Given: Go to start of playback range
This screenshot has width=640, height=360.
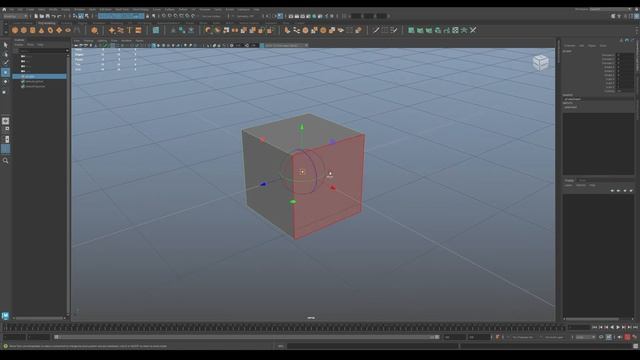Looking at the screenshot, I should point(595,327).
